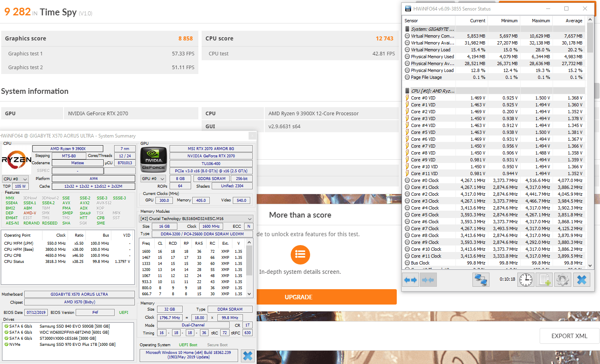This screenshot has height=364, width=600.
Task: Click the AMD Ryzen 9 3900X name field
Action: 68,148
